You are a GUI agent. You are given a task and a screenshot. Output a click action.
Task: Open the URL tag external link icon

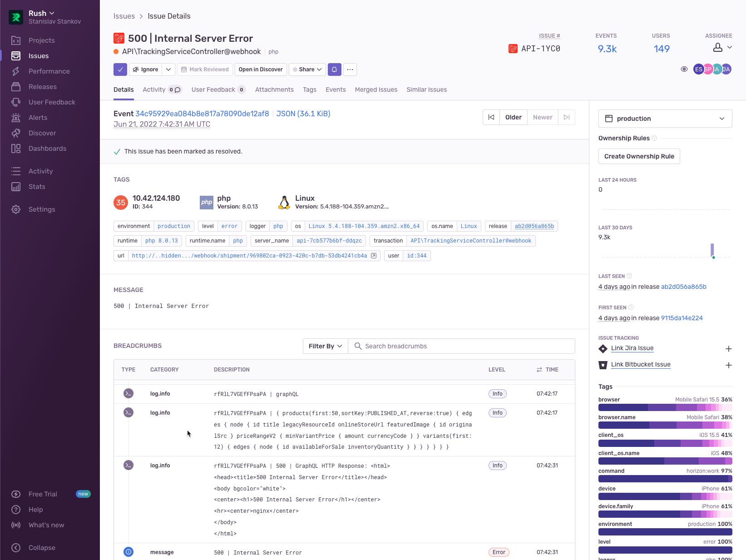click(x=374, y=256)
